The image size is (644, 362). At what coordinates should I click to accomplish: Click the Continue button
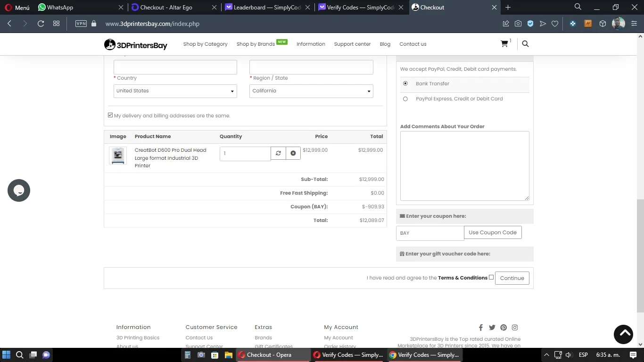click(512, 278)
